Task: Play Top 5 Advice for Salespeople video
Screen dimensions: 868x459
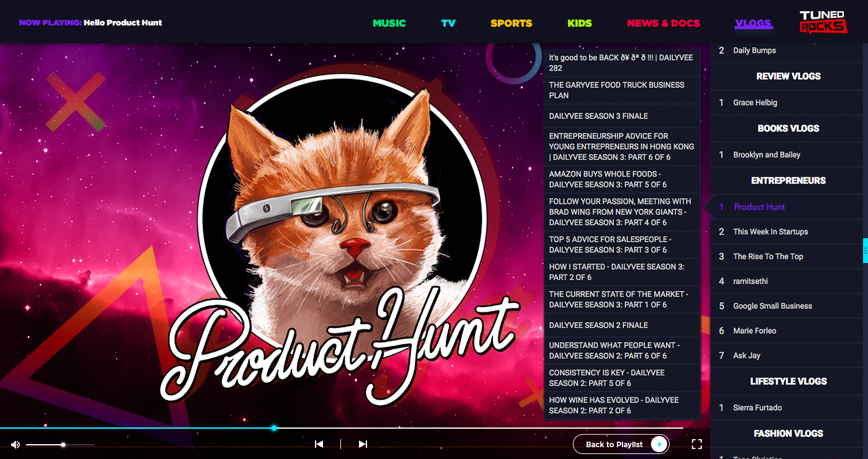Action: pos(622,244)
